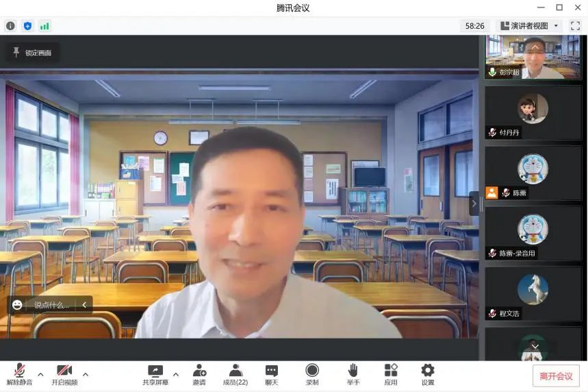
Task: Click the 离开会议 leave meeting button
Action: coord(556,376)
